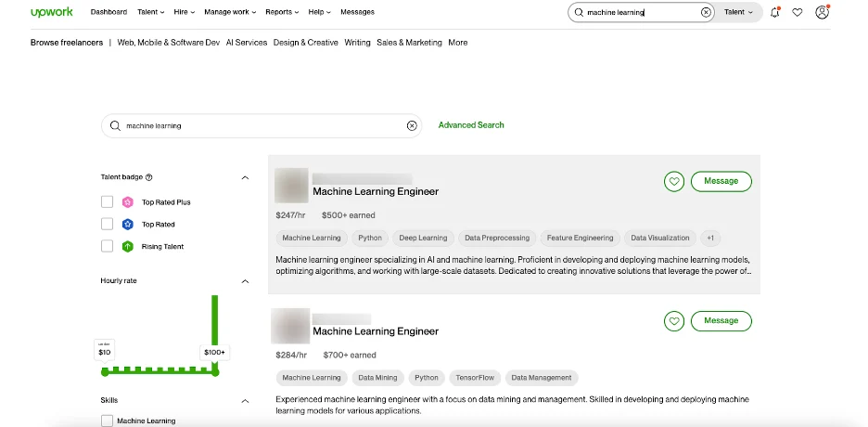
Task: Click the Rising Talent badge icon
Action: pos(128,246)
